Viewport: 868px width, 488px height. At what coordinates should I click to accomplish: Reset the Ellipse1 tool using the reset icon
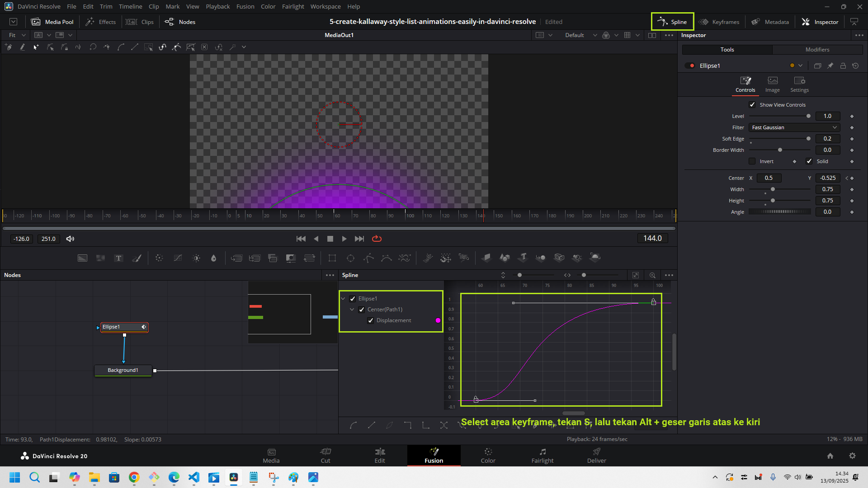(855, 66)
